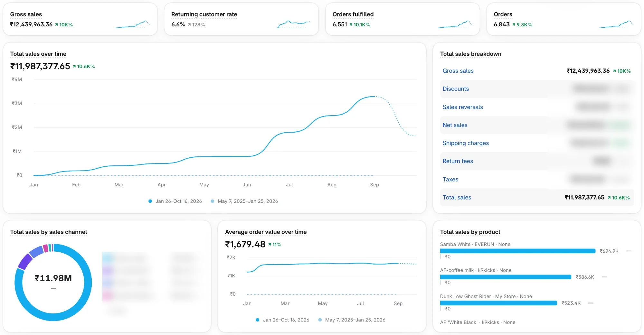The image size is (644, 335).
Task: Toggle Jan 26–Oct 16, 2026 in Average order value legend
Action: coord(282,320)
